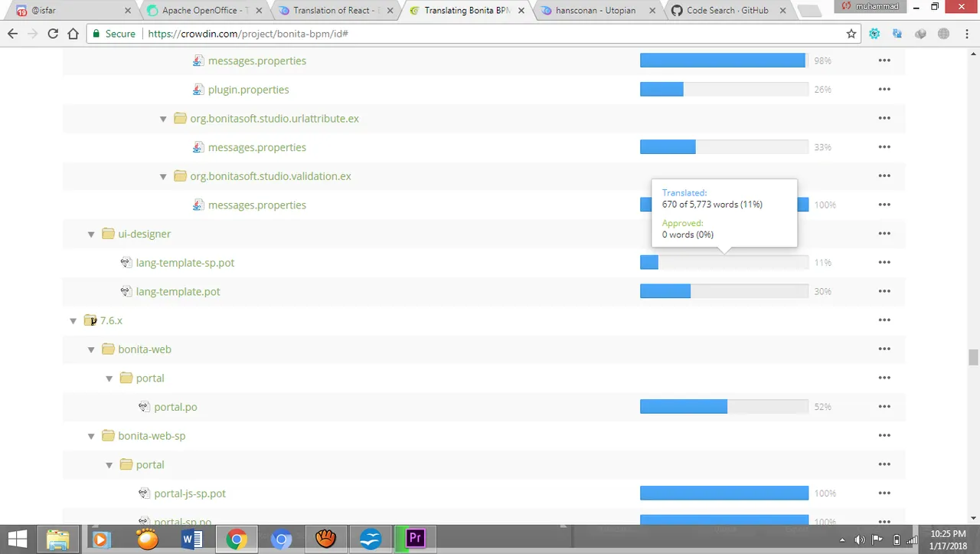
Task: Open lang-template-sp.pot file
Action: 185,263
